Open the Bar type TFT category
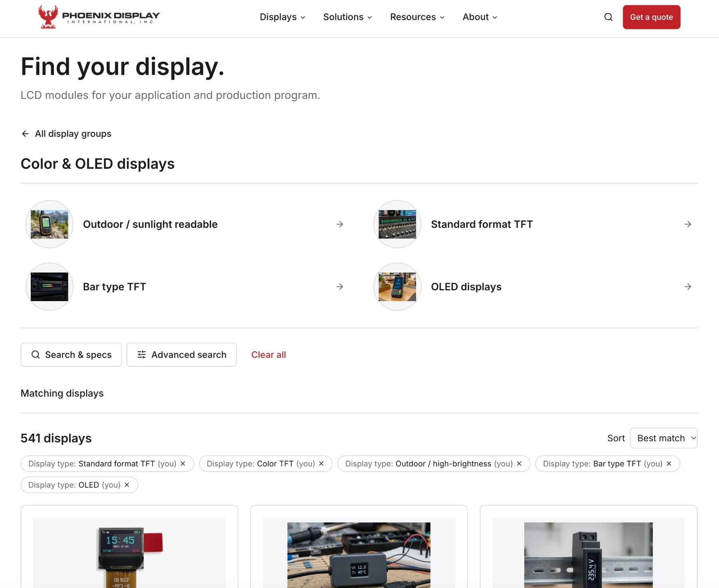Viewport: 719px width, 588px height. coord(185,287)
